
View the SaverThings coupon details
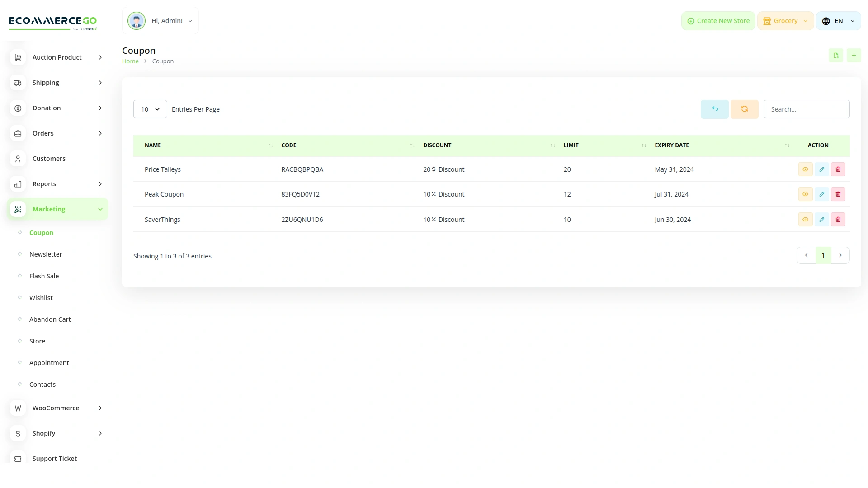pyautogui.click(x=805, y=220)
